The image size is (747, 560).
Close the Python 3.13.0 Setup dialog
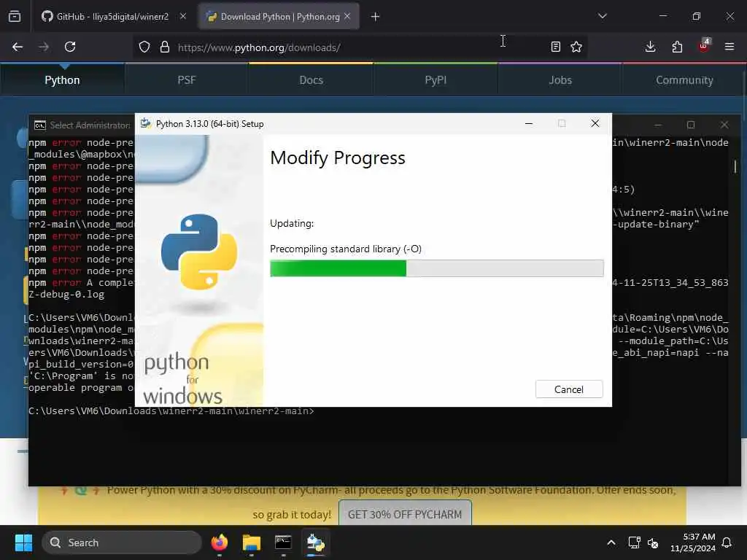pyautogui.click(x=595, y=124)
